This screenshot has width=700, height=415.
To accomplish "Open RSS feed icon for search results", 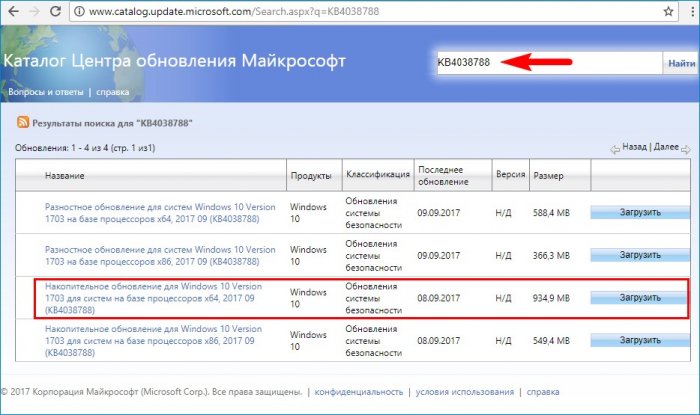I will pyautogui.click(x=23, y=122).
